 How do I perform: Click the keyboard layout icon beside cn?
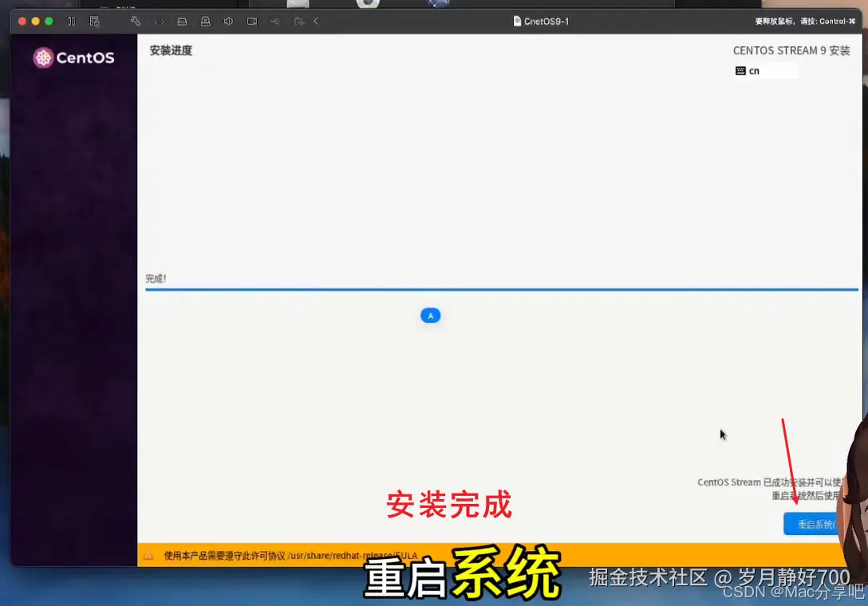pyautogui.click(x=741, y=70)
